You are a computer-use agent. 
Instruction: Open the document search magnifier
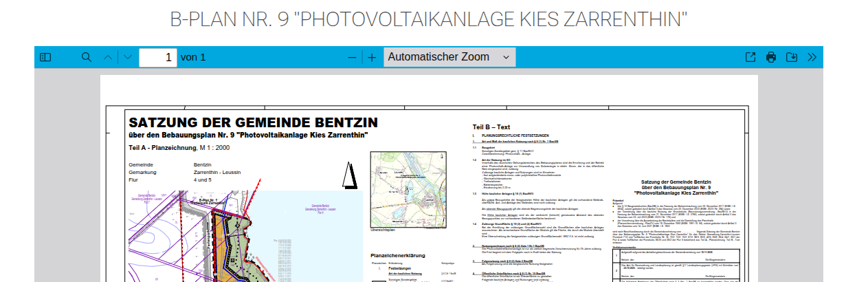click(x=86, y=57)
